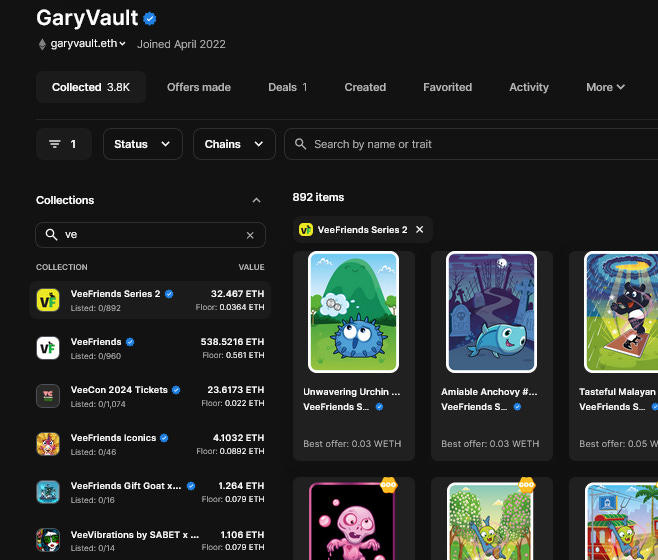Open the Deals tab

tap(287, 87)
